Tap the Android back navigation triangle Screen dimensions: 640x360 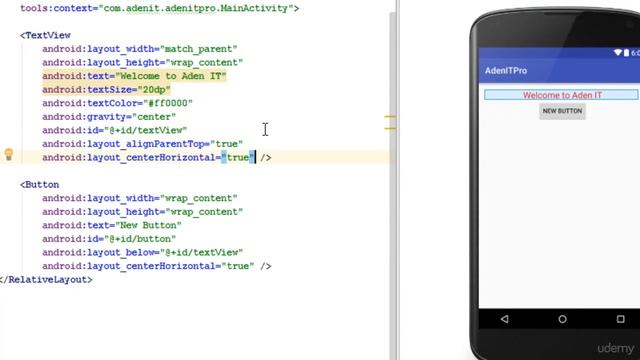[504, 319]
